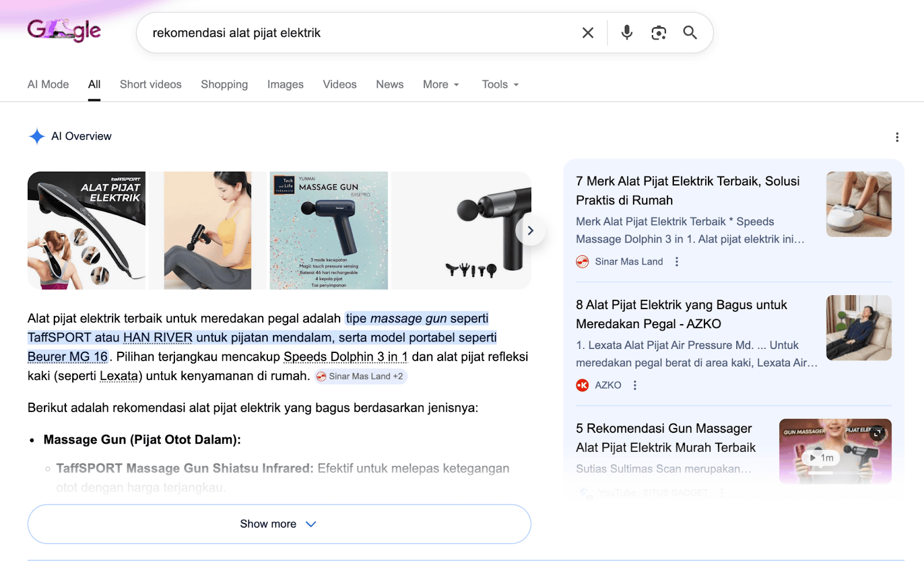Image resolution: width=924 pixels, height=576 pixels.
Task: Click the Beurer MG 16 link
Action: (x=68, y=356)
